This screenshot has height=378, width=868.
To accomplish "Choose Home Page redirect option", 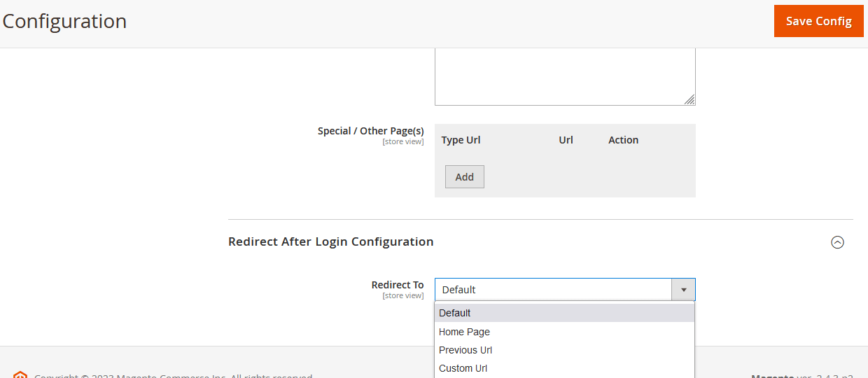I will coord(564,332).
